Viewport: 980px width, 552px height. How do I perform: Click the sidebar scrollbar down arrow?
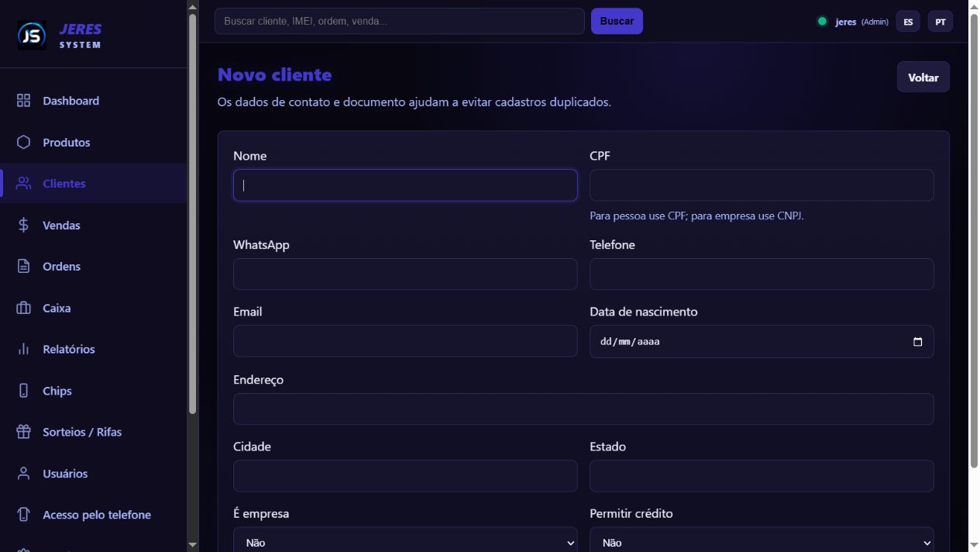[193, 545]
